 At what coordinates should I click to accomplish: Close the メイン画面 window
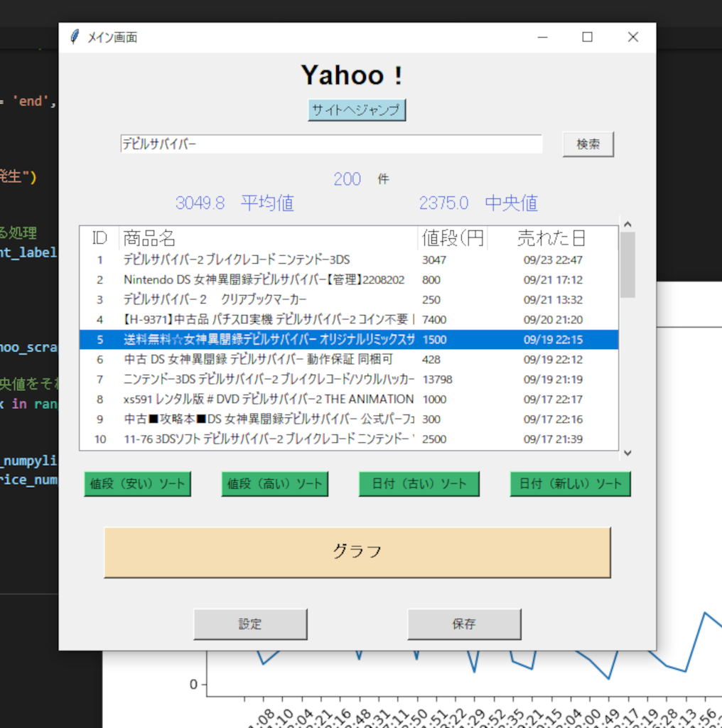pyautogui.click(x=633, y=37)
